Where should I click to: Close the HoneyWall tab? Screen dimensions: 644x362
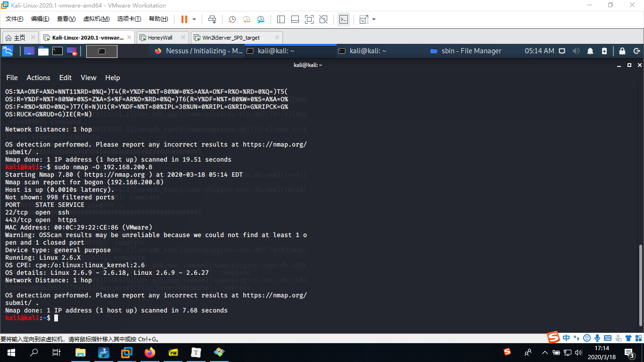point(183,37)
